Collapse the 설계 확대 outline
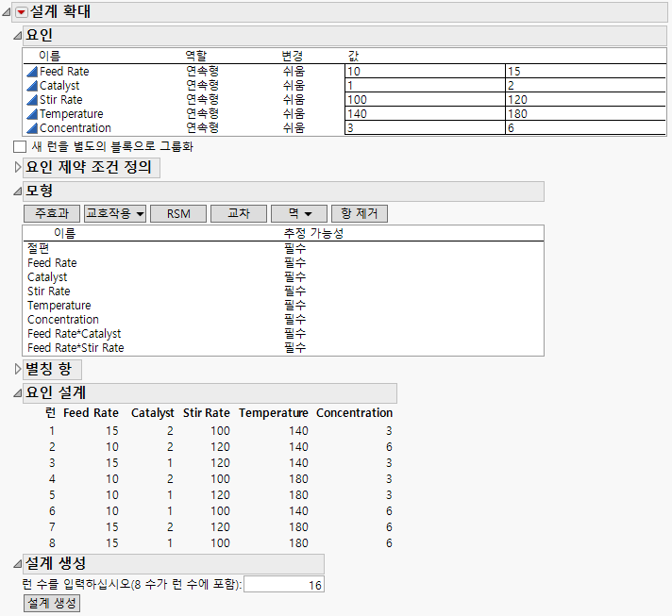The image size is (672, 616). pos(6,12)
